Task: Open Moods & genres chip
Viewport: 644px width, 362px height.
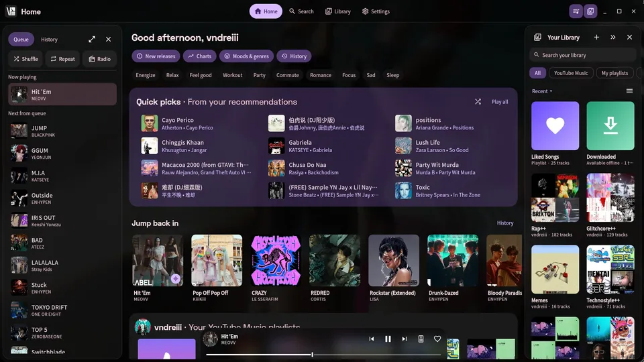Action: coord(246,56)
